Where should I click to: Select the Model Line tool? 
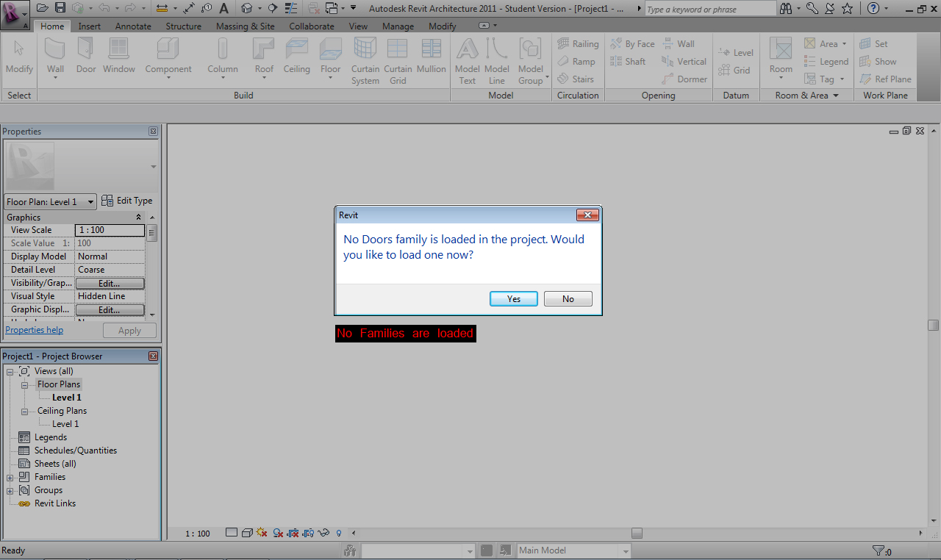coord(497,60)
